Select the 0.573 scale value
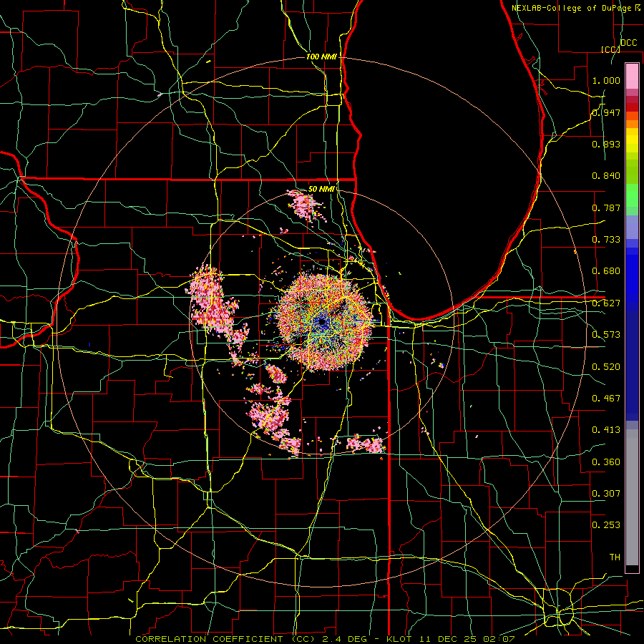644x644 pixels. coord(606,335)
